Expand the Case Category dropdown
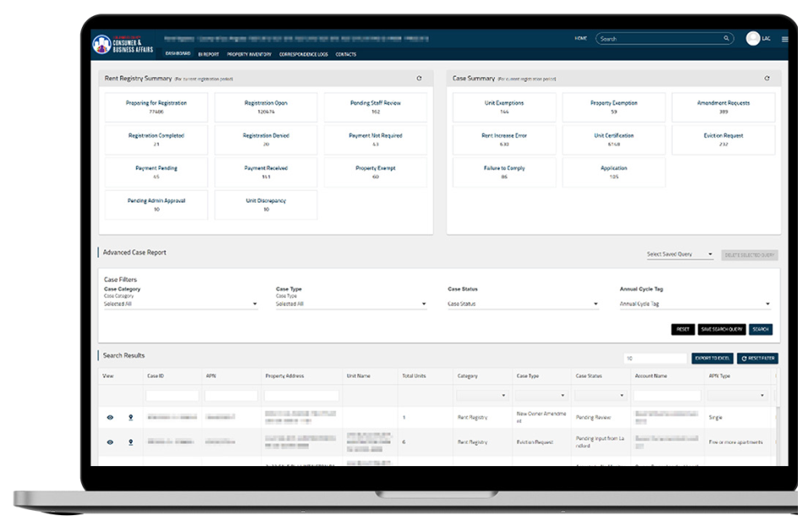This screenshot has height=532, width=798. pos(255,304)
